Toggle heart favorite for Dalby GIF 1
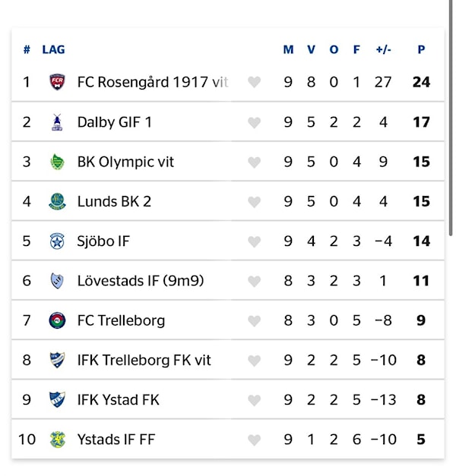The height and width of the screenshot is (476, 456). pyautogui.click(x=255, y=122)
